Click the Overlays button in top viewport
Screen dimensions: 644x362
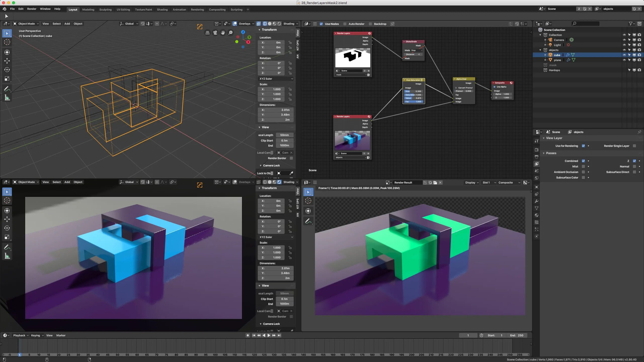pos(244,24)
